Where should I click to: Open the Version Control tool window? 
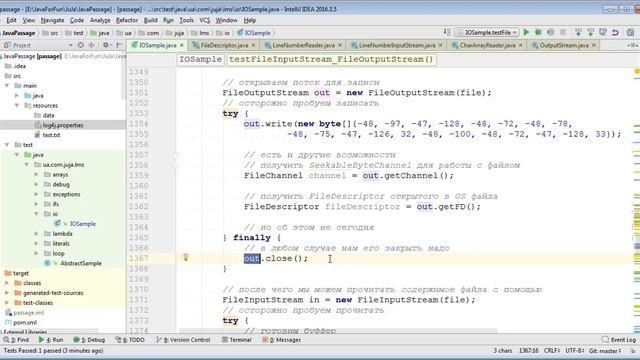(x=183, y=340)
